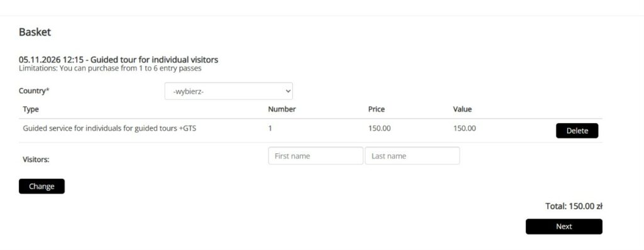644x250 pixels.
Task: Click the Change button
Action: (42, 187)
